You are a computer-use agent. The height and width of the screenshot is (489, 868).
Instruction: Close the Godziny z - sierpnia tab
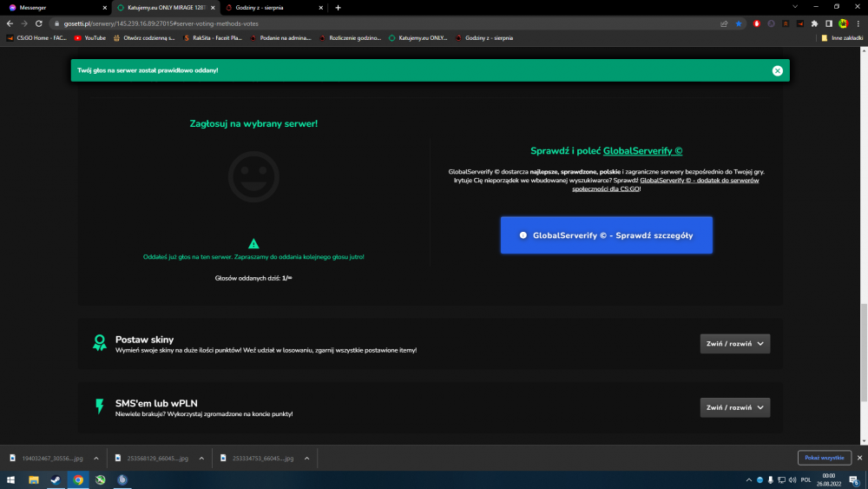(x=320, y=8)
